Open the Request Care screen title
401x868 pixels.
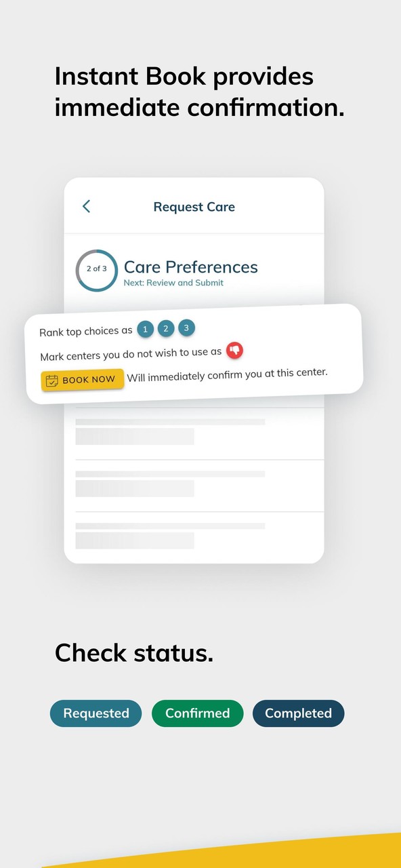194,206
